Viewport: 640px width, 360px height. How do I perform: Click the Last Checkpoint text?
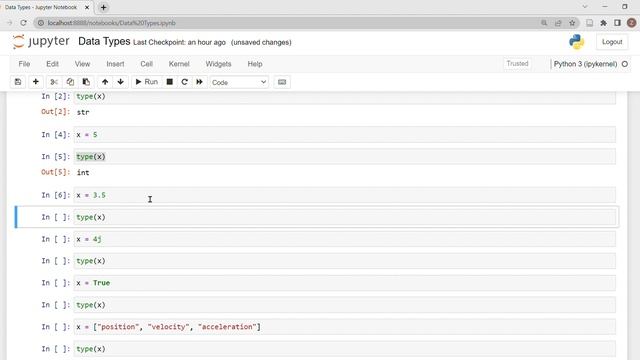point(179,42)
